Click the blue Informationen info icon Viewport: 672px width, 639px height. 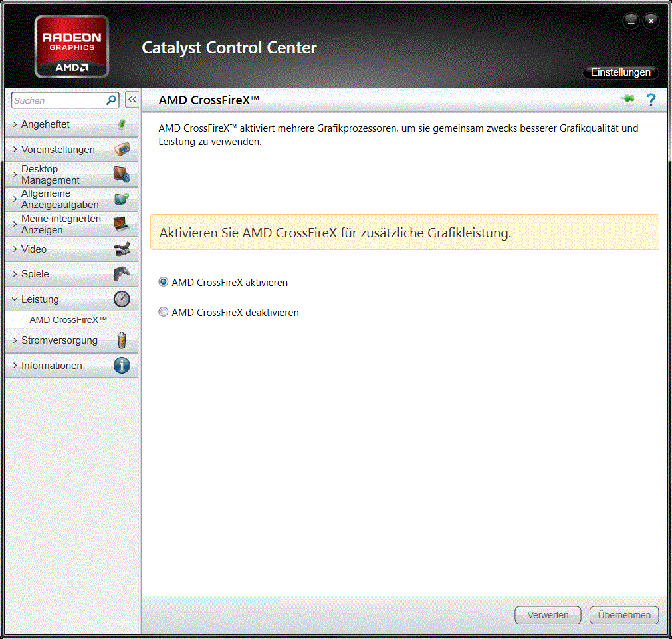pos(122,366)
